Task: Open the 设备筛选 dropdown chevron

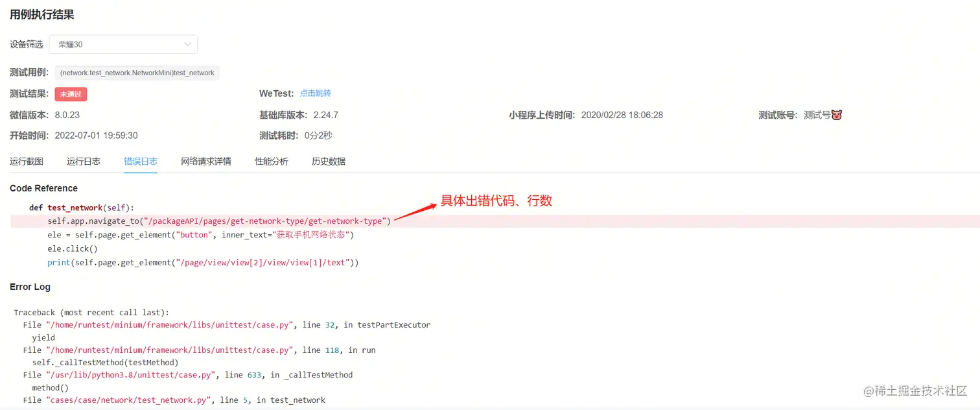Action: (187, 44)
